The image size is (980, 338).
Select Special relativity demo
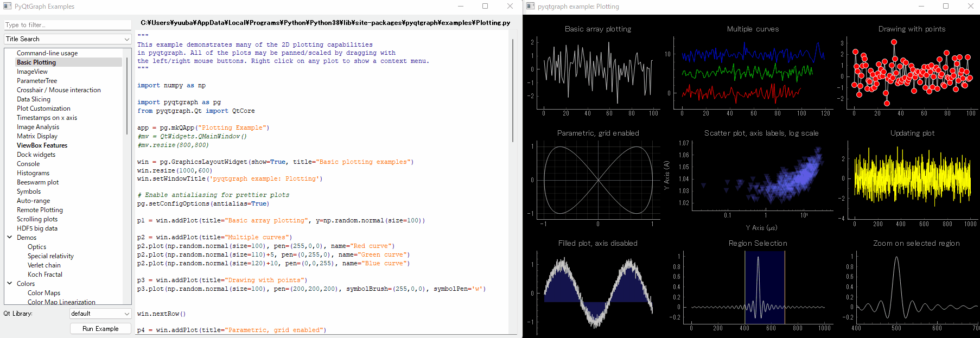[x=50, y=256]
